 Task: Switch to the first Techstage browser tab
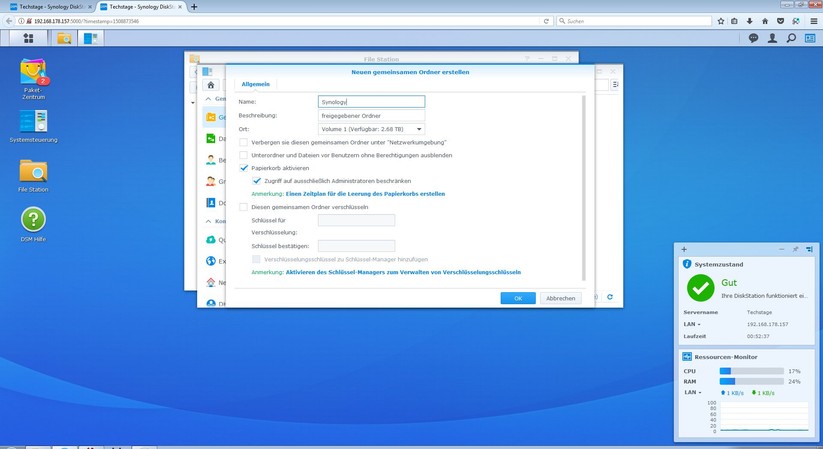click(47, 6)
